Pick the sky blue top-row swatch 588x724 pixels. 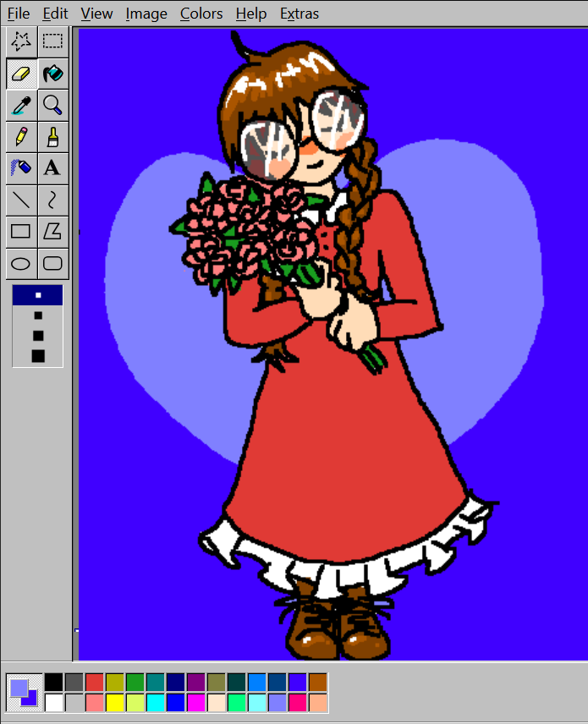(x=257, y=683)
